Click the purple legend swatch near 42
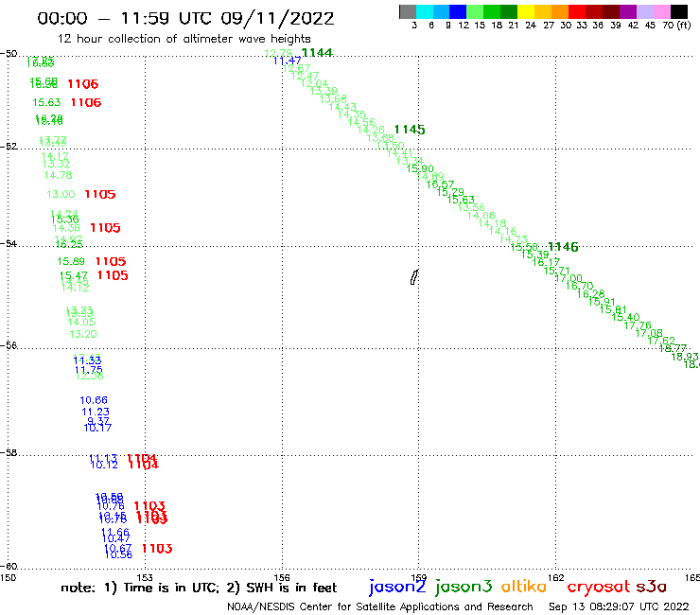The image size is (700, 615). pyautogui.click(x=628, y=11)
